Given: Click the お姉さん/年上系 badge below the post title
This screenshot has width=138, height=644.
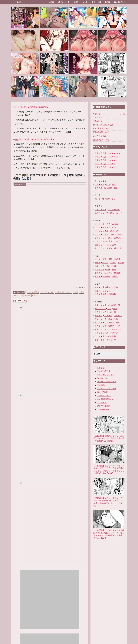Looking at the screenshot, I should pyautogui.click(x=20, y=185).
